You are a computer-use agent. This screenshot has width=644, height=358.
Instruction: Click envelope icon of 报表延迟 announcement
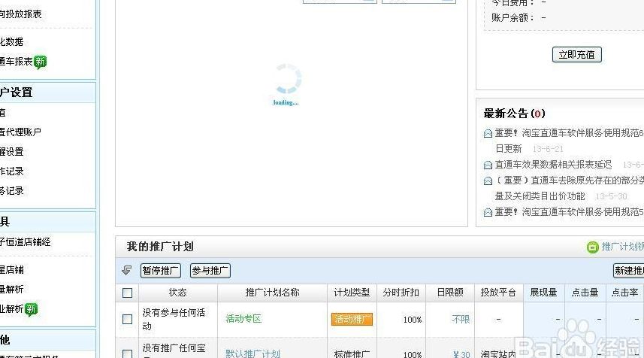tap(488, 165)
